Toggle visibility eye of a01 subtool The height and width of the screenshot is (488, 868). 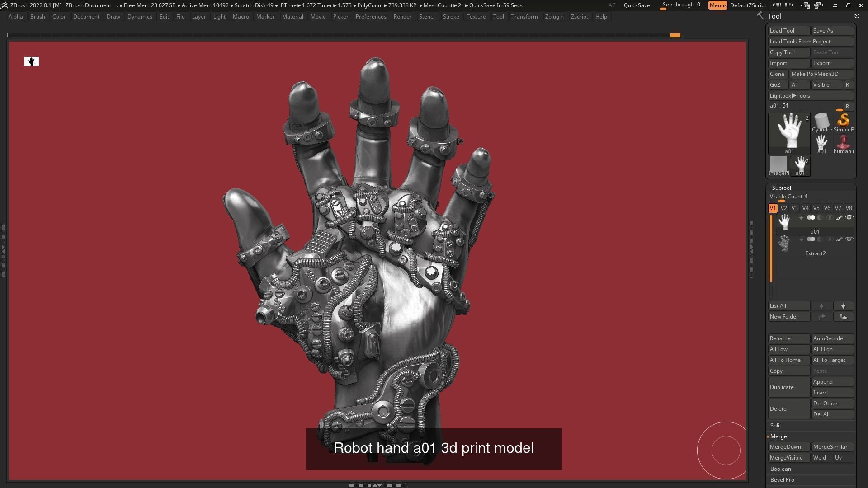pyautogui.click(x=849, y=218)
